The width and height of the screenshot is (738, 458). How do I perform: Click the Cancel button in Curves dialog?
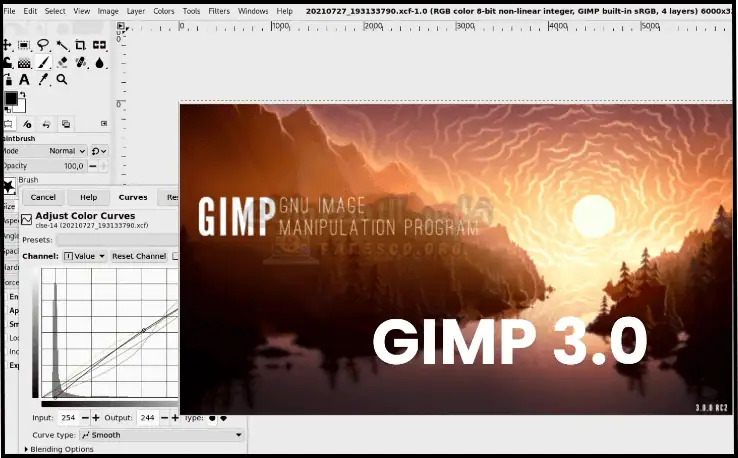tap(43, 197)
